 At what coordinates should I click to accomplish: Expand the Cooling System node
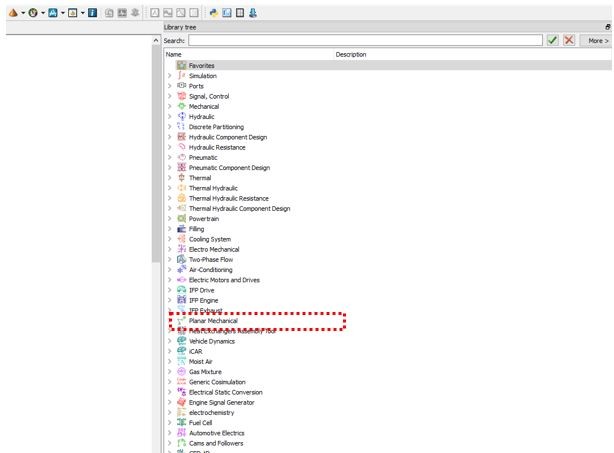pos(170,239)
